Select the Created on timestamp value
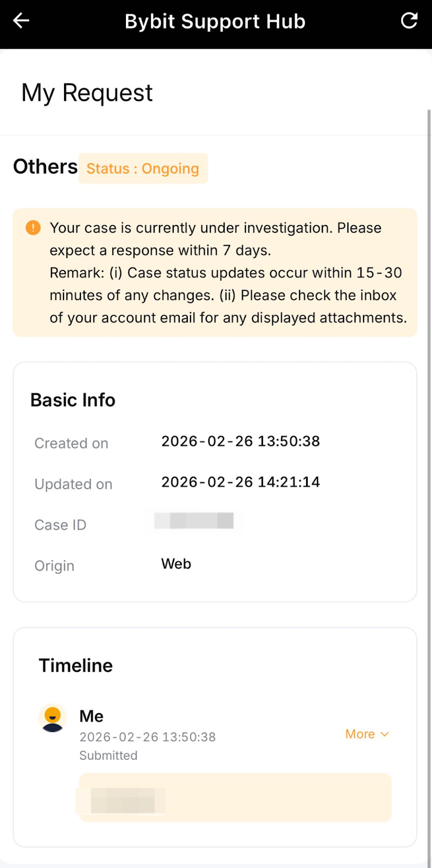432x868 pixels. pos(240,442)
